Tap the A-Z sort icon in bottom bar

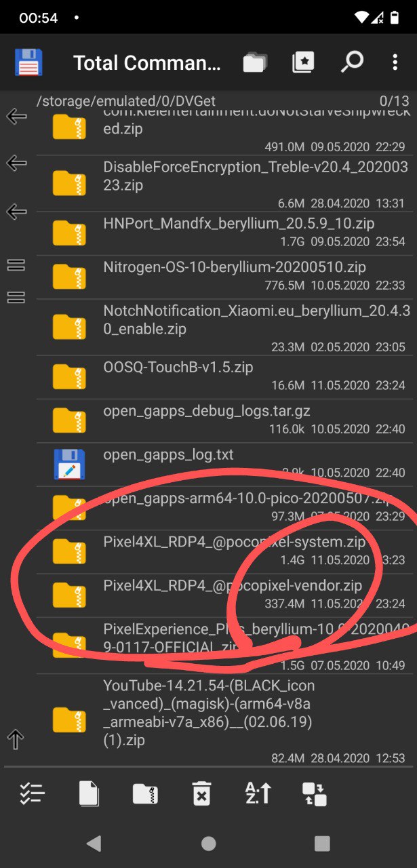coord(258,793)
